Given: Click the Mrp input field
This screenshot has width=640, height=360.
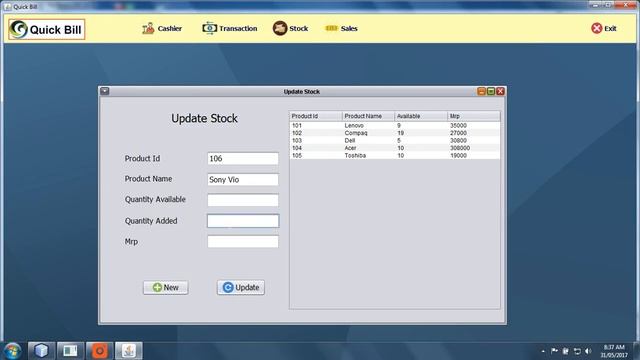Looking at the screenshot, I should [x=243, y=242].
